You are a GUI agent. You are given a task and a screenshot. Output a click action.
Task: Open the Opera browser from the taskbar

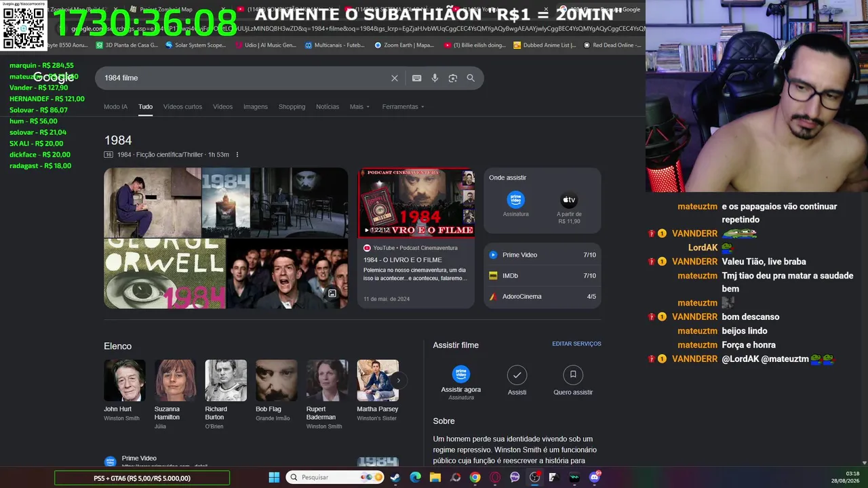495,477
